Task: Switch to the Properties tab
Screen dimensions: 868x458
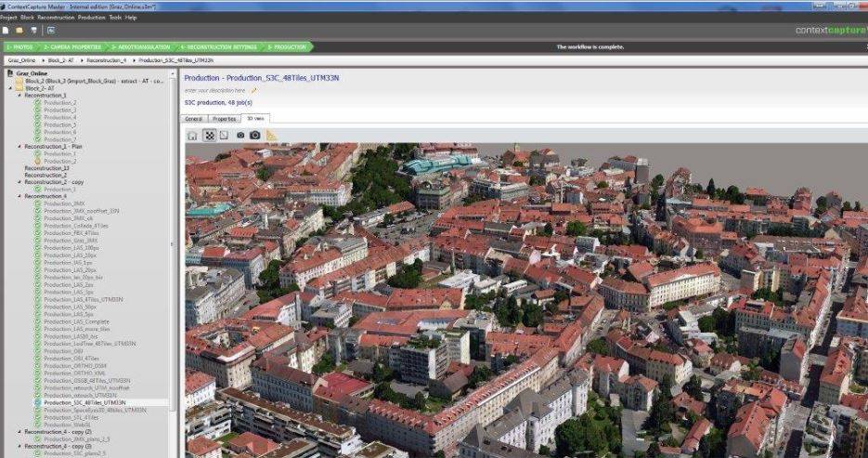Action: (225, 119)
